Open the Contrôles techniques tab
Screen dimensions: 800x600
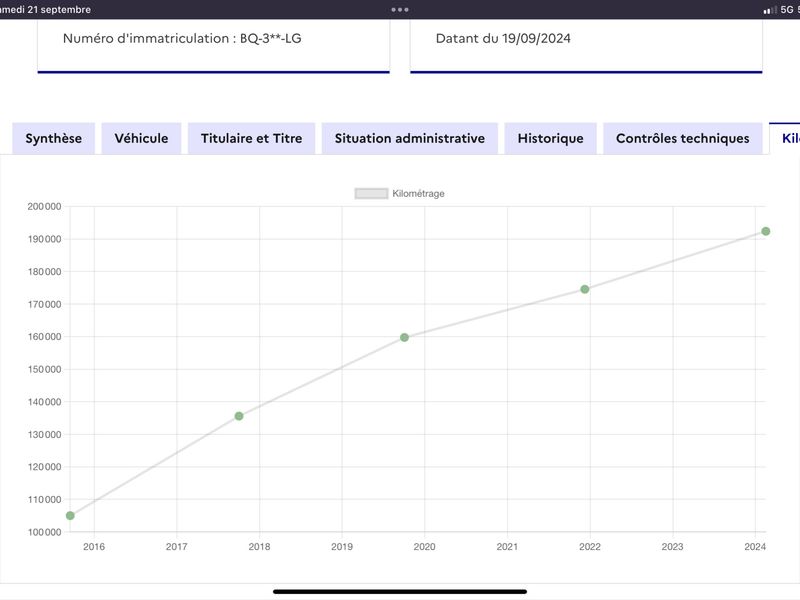(x=683, y=138)
